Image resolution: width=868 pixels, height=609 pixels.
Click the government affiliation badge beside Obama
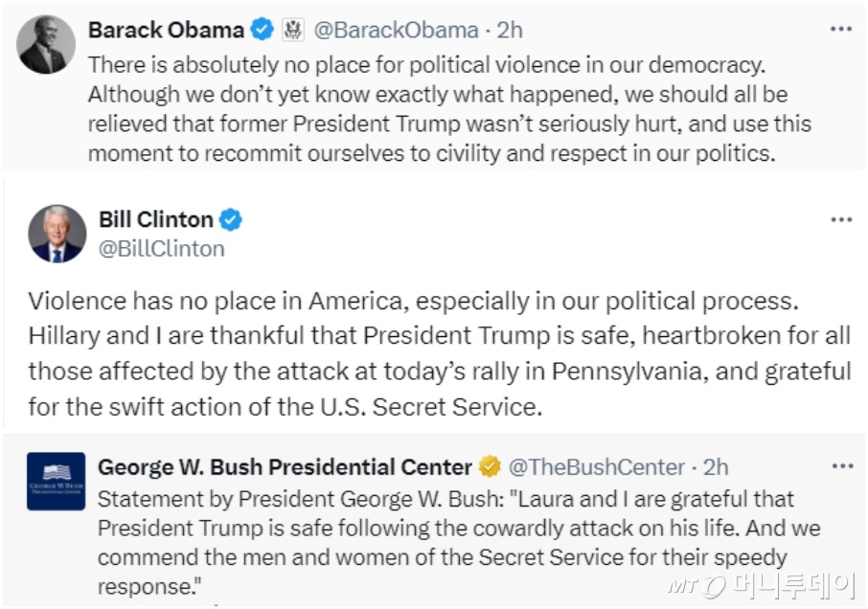click(293, 31)
